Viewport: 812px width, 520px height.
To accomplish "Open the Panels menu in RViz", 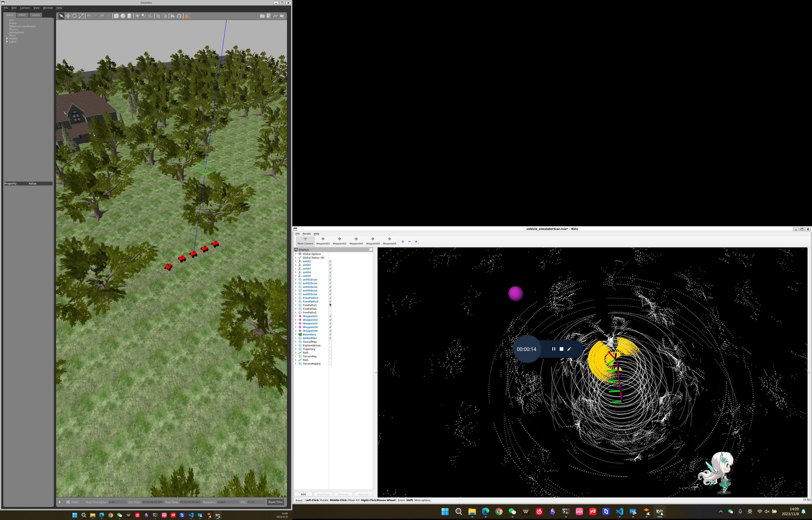I will click(306, 234).
